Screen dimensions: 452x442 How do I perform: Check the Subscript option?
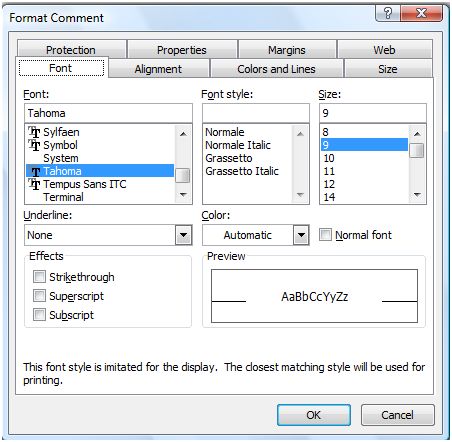point(39,314)
